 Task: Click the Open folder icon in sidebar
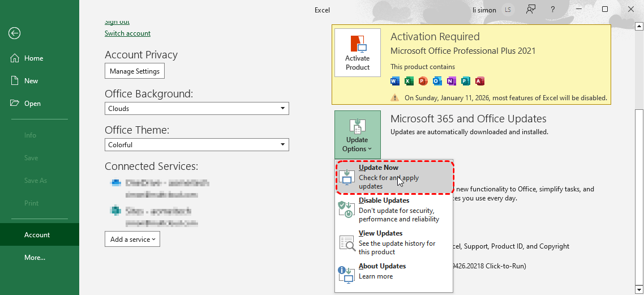click(15, 104)
